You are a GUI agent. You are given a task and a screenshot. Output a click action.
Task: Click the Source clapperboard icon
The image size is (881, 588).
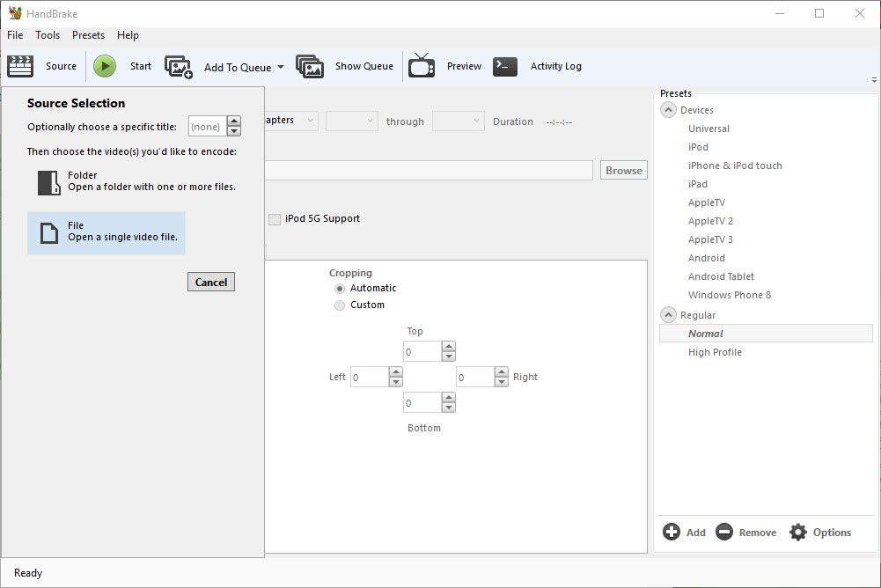click(20, 66)
